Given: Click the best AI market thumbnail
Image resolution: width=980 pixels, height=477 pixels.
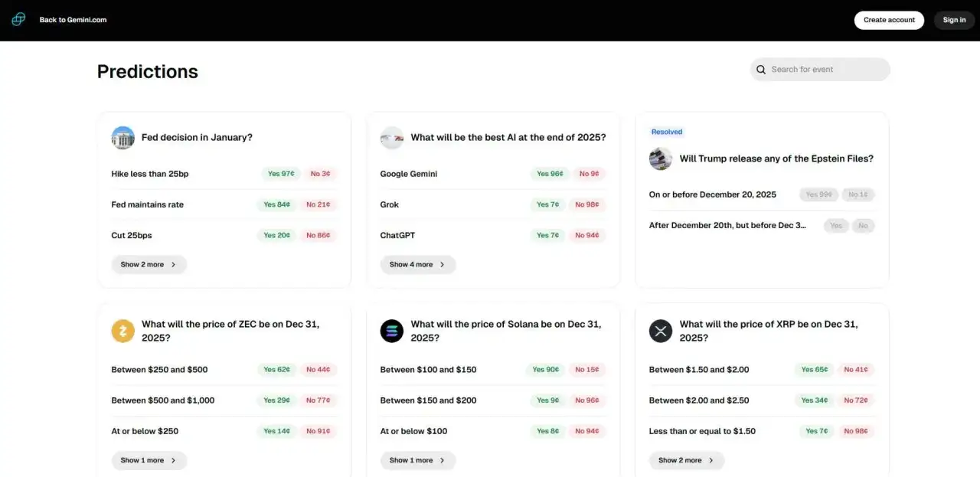Looking at the screenshot, I should (x=391, y=138).
